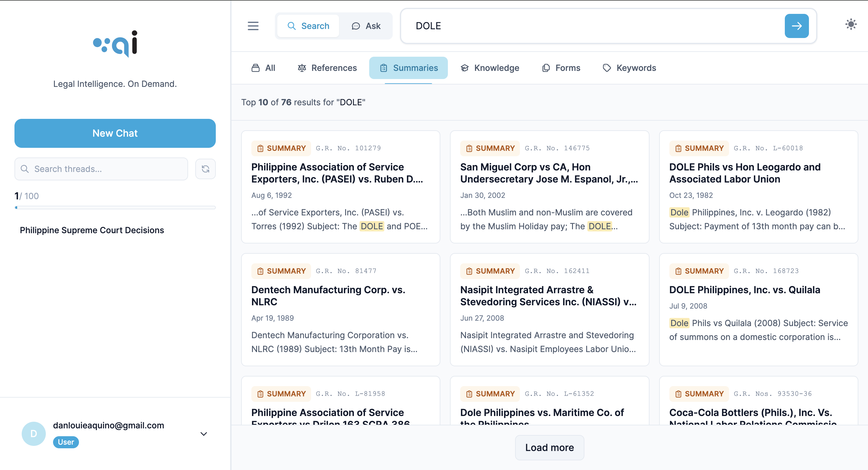
Task: Open DOLE Philippines, Inc. vs. Quilala summary
Action: pos(744,290)
